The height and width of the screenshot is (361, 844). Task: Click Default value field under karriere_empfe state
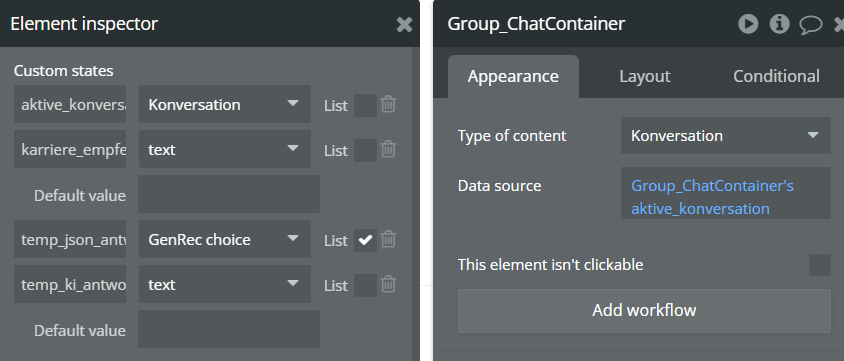tap(229, 194)
